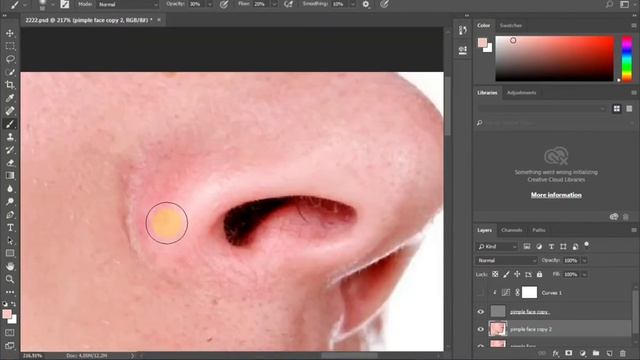
Task: Open the Smoothing dropdown arrow
Action: click(353, 4)
